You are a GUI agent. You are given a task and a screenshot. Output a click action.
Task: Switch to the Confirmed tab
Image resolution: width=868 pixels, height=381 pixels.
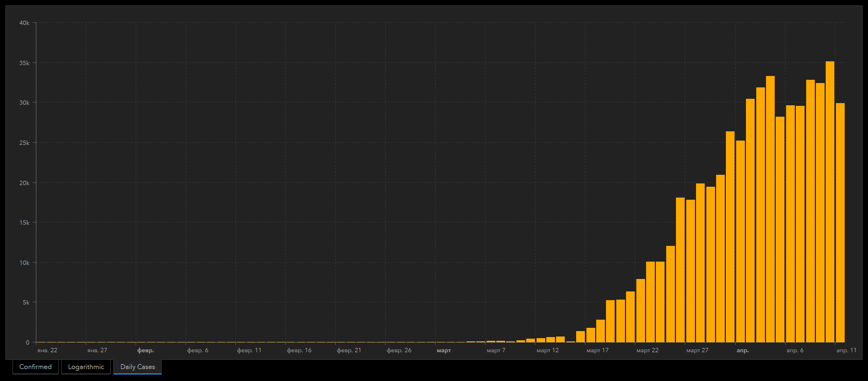pos(35,367)
